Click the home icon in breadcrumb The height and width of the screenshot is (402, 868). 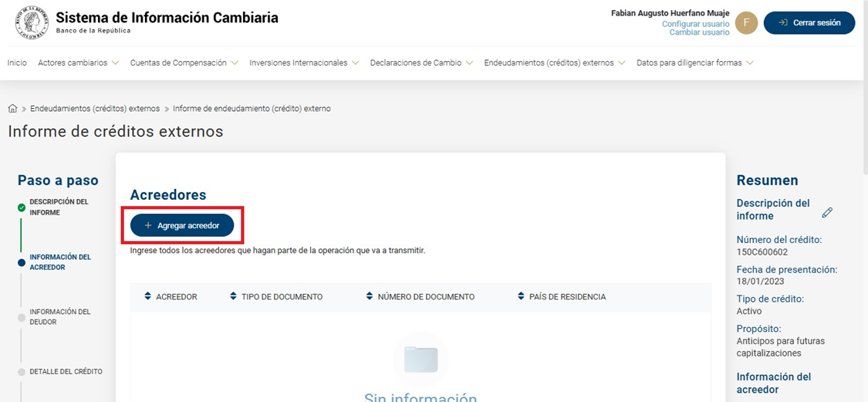(12, 109)
